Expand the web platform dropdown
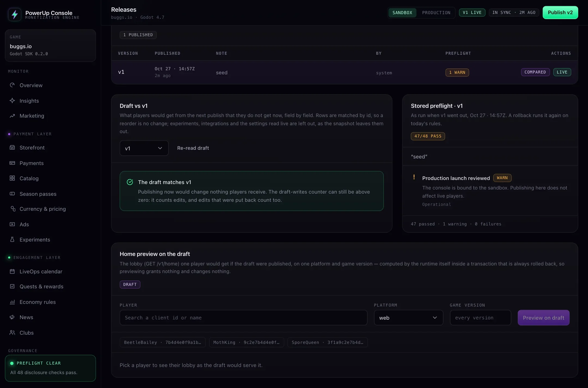The image size is (588, 388). coord(408,318)
